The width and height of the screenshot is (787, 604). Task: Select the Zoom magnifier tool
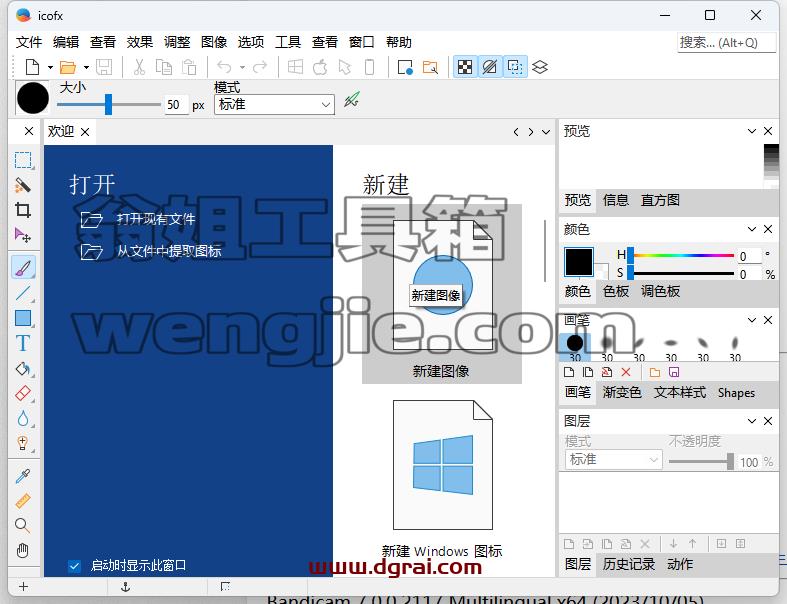click(x=23, y=526)
